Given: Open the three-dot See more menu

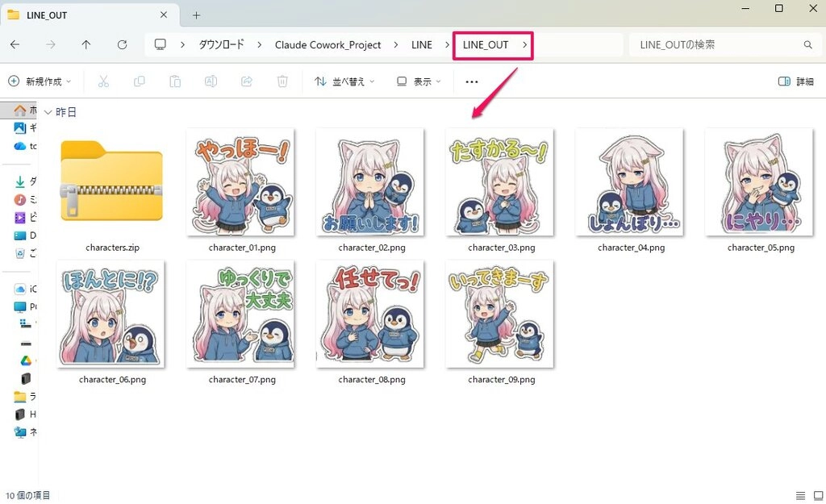Looking at the screenshot, I should tap(472, 81).
